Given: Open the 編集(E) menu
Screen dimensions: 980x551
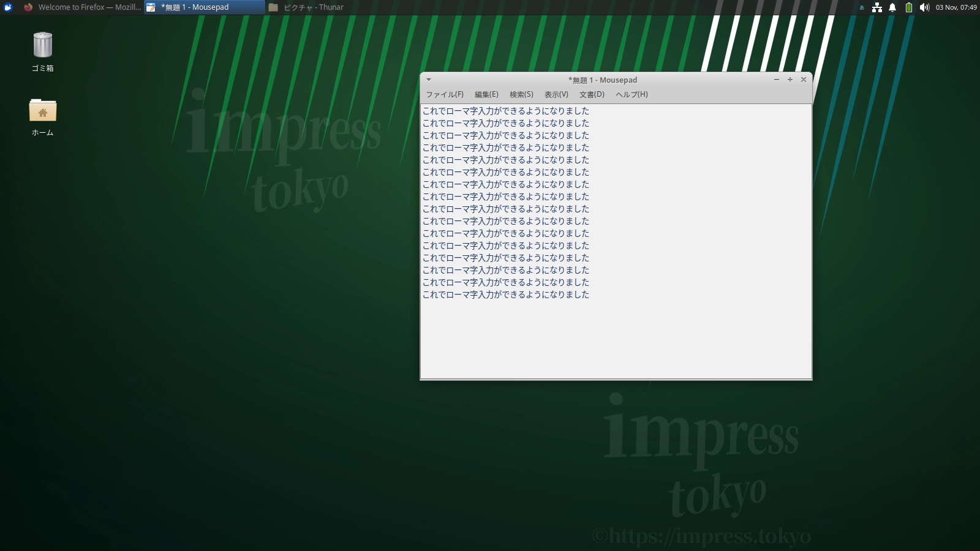Looking at the screenshot, I should [486, 94].
